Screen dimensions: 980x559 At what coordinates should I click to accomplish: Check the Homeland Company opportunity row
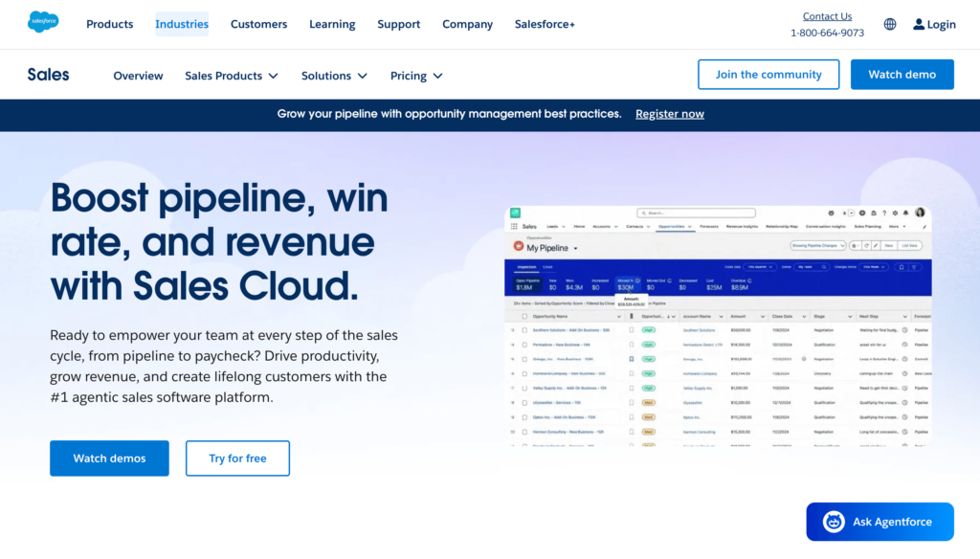click(x=524, y=373)
